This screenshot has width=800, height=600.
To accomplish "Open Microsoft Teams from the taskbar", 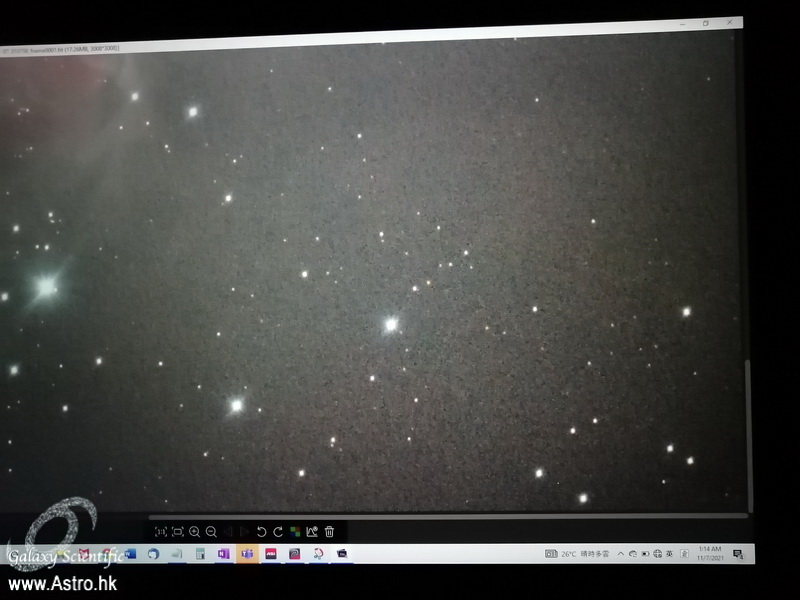I will [247, 553].
